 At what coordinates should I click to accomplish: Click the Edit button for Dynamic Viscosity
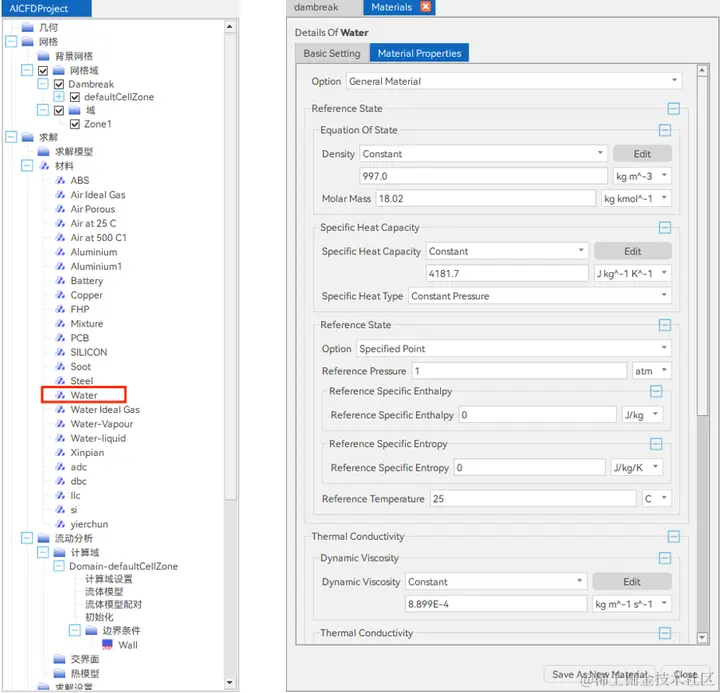pos(631,581)
